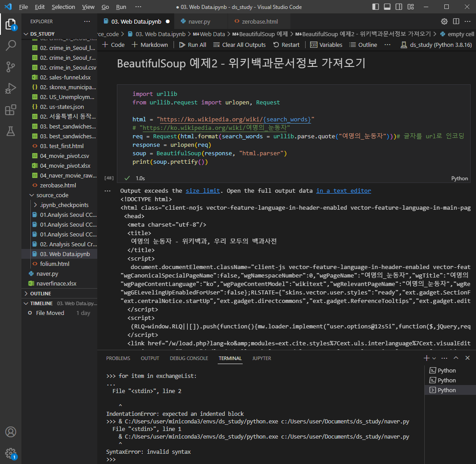Open editor More Actions ellipsis
476x464 pixels.
click(468, 21)
